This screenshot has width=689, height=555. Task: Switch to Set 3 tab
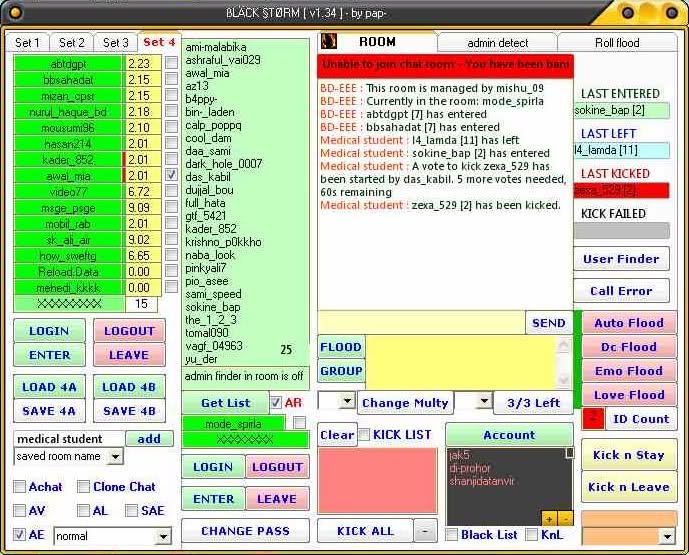(115, 43)
